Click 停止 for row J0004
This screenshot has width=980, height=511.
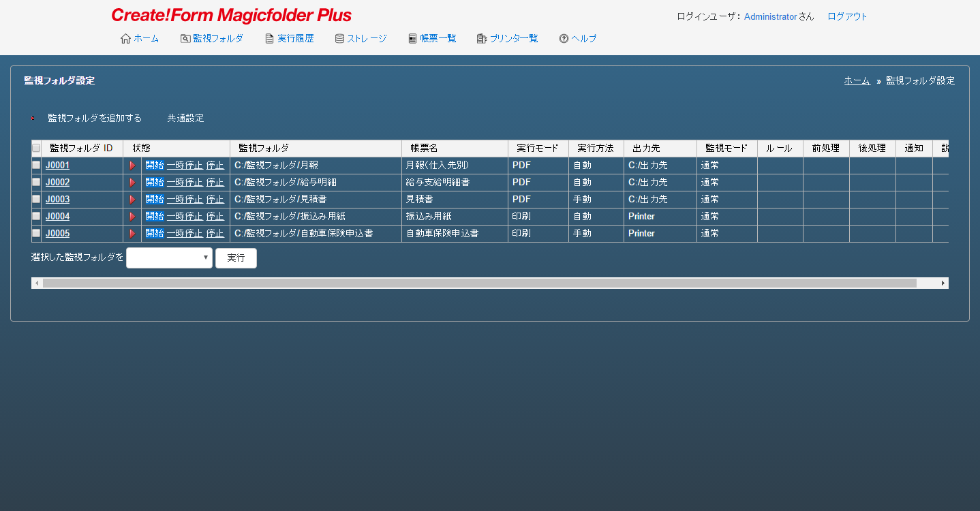tap(215, 217)
